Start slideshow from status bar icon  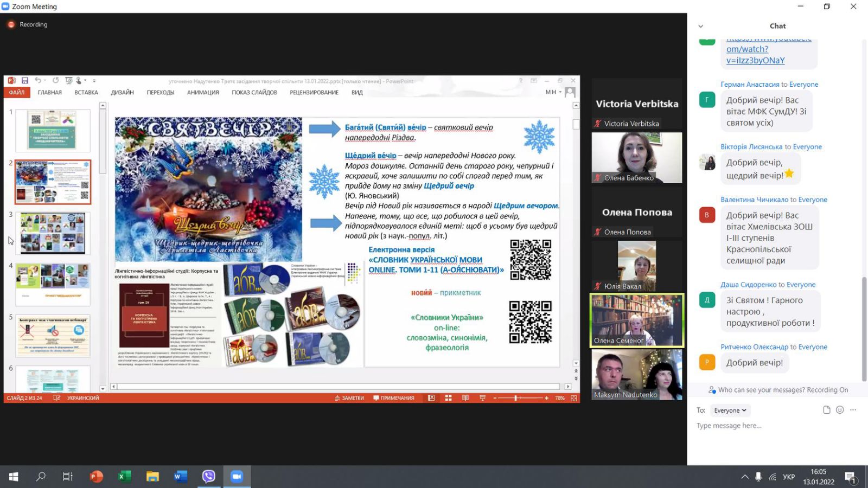(482, 398)
